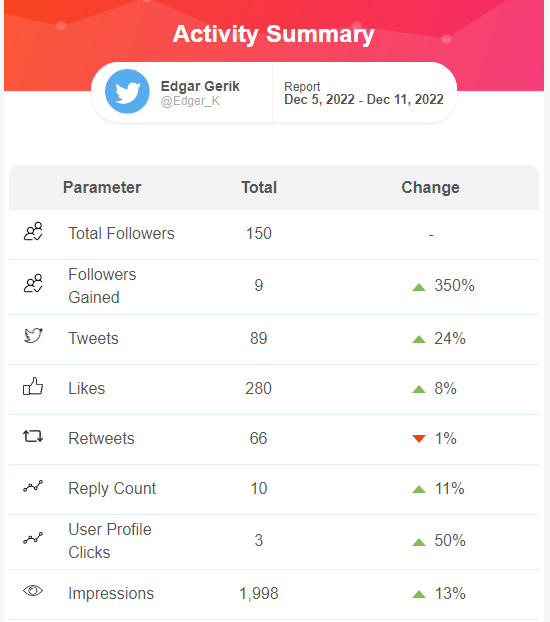Click the Likes thumbs-up icon
Viewport: 550px width, 622px height.
[x=33, y=386]
